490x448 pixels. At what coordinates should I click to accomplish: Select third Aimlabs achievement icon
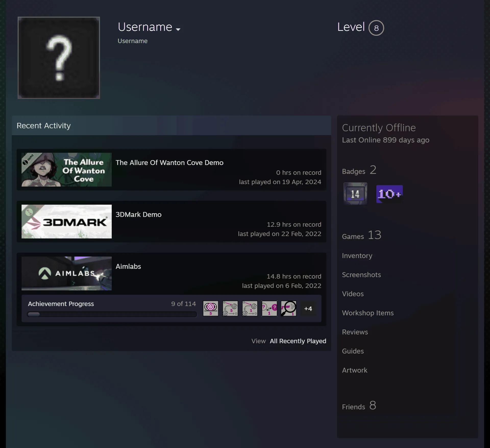[x=250, y=309]
